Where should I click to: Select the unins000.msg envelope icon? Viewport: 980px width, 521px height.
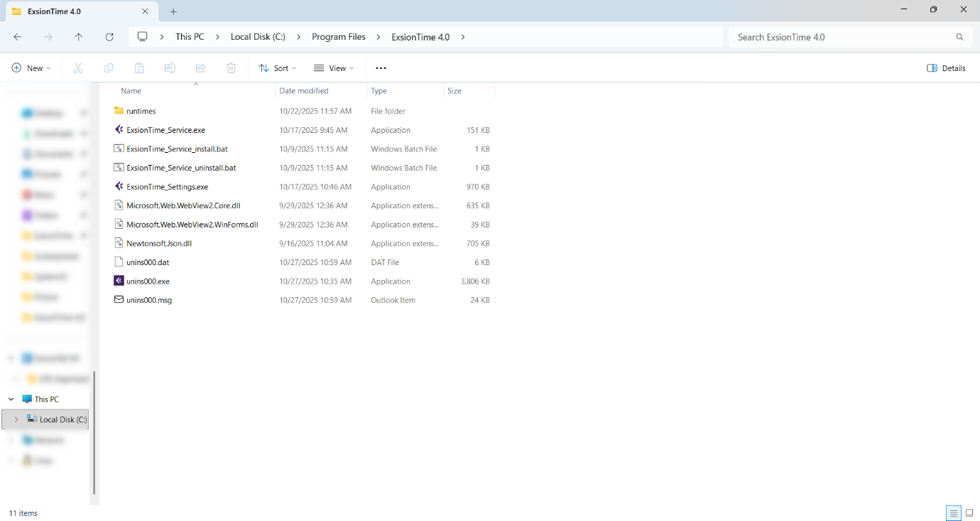coord(119,300)
